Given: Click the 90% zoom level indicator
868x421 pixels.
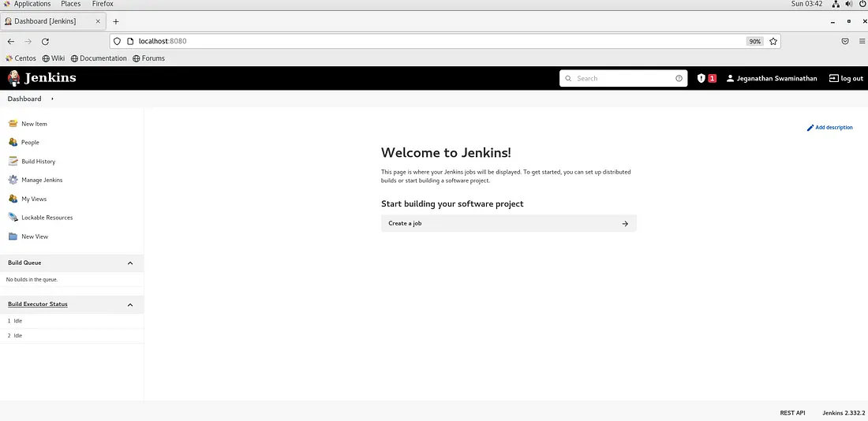Looking at the screenshot, I should (754, 42).
